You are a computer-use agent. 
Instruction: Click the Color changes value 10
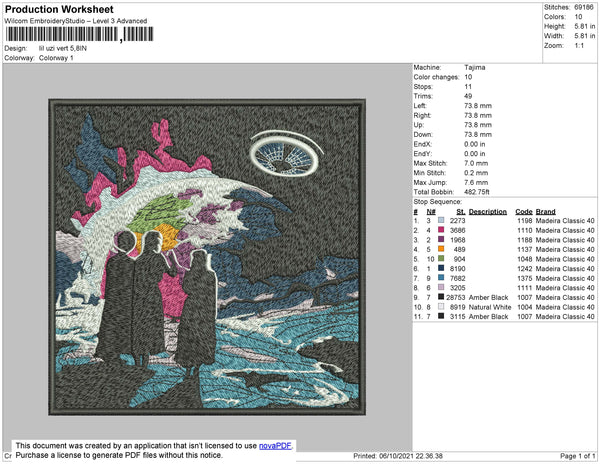click(x=468, y=77)
